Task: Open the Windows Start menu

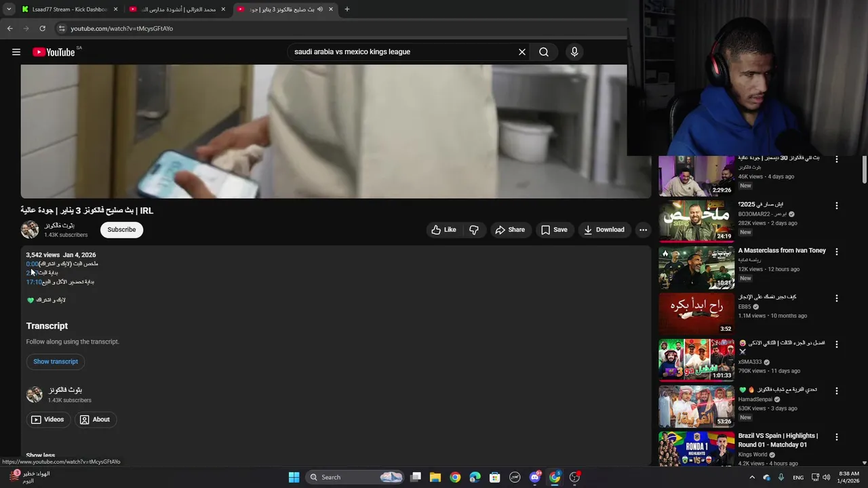Action: [294, 477]
